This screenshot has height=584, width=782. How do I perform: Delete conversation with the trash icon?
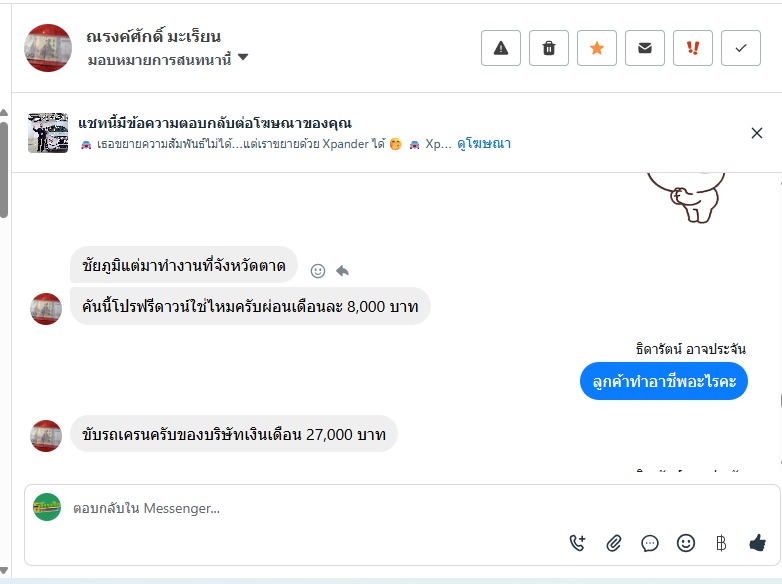(549, 48)
